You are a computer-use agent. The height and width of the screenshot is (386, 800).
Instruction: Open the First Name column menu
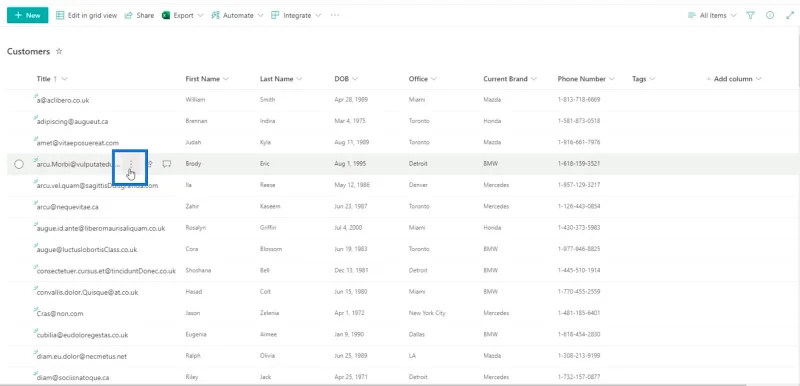coord(207,79)
